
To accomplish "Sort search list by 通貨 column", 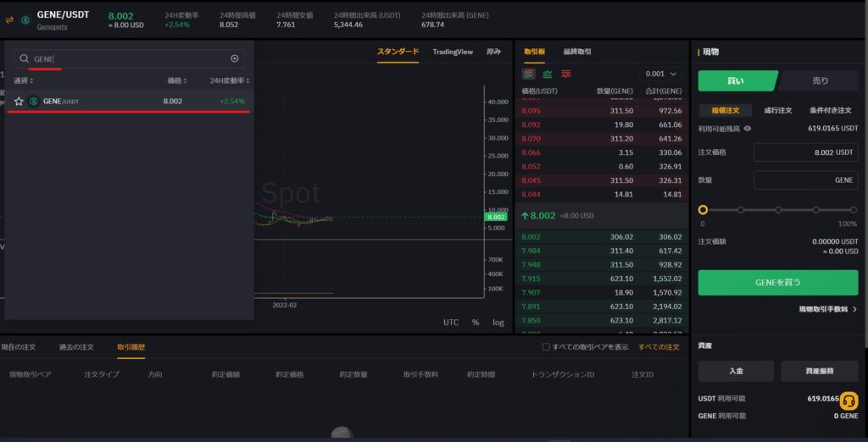I will click(x=24, y=80).
